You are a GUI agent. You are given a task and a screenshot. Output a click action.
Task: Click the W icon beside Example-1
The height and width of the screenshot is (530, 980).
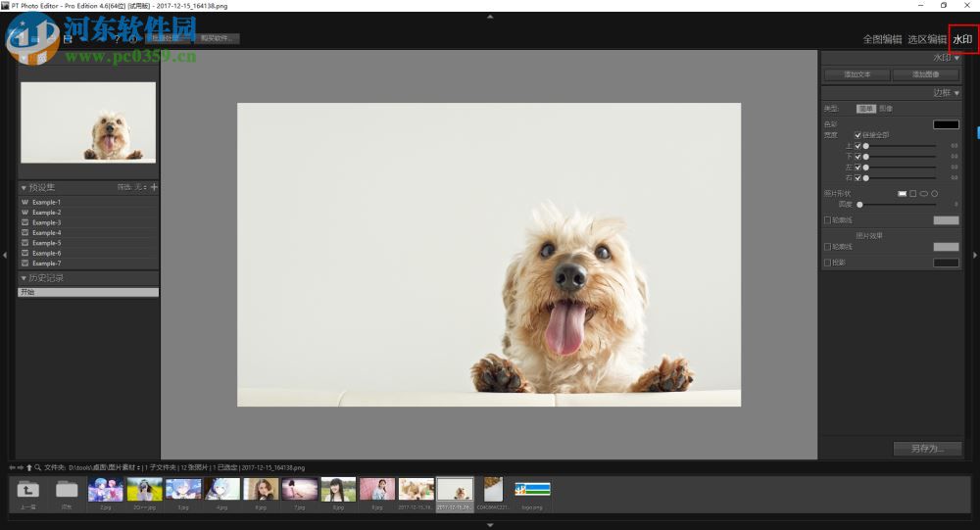25,202
